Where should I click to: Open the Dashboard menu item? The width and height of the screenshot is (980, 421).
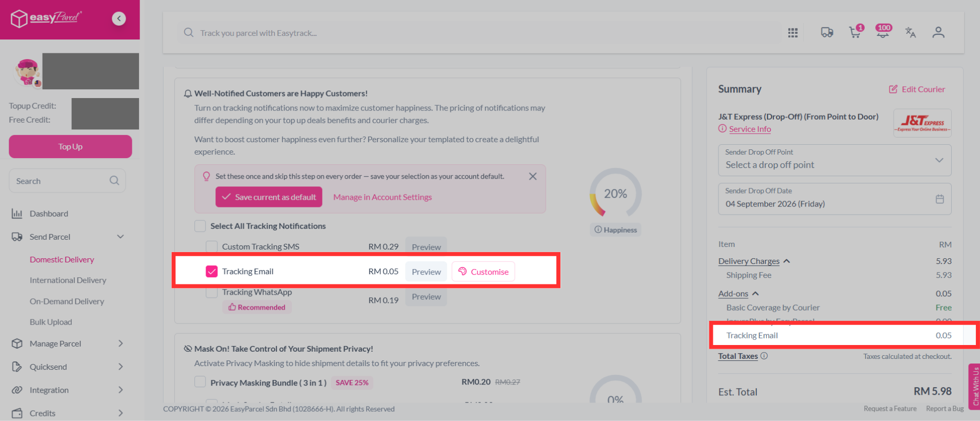pos(49,214)
